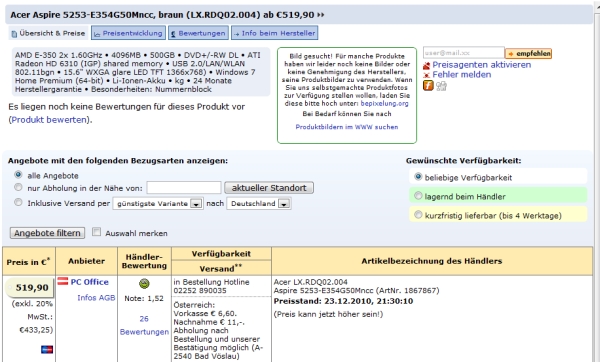Click the Preisstand: 23.12.2010, 21:30:10 text
This screenshot has width=600, height=362.
[x=343, y=301]
